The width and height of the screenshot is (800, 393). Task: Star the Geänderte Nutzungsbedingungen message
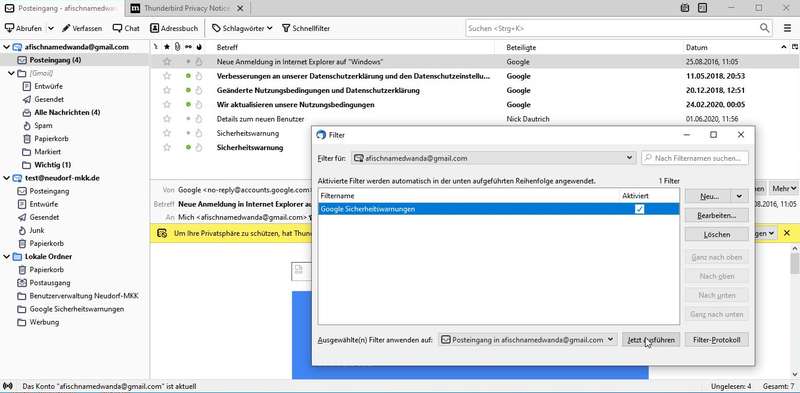pos(166,90)
